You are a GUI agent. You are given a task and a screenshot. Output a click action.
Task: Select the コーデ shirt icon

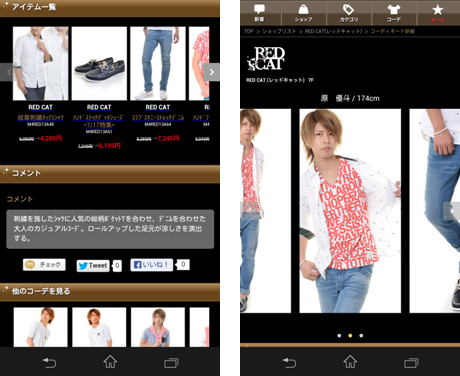pos(394,9)
